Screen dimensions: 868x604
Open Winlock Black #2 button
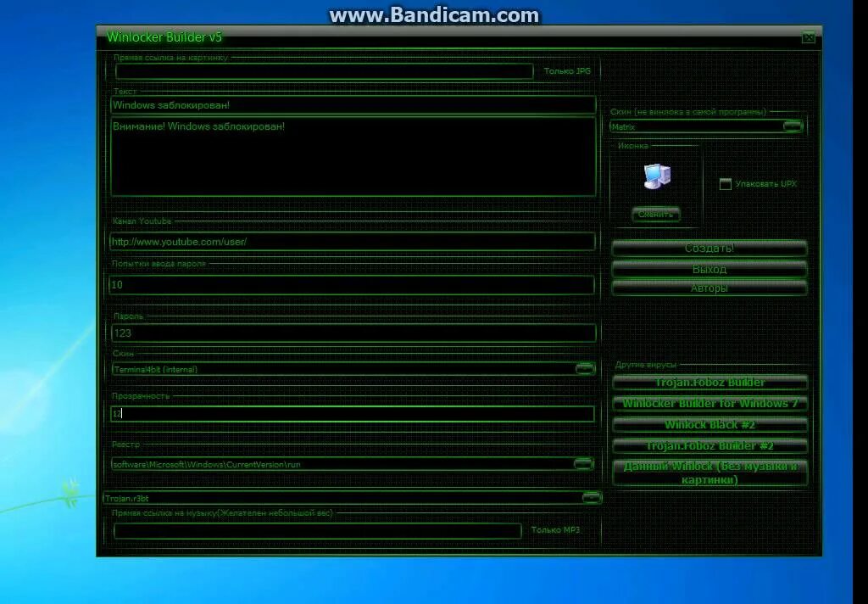click(709, 425)
